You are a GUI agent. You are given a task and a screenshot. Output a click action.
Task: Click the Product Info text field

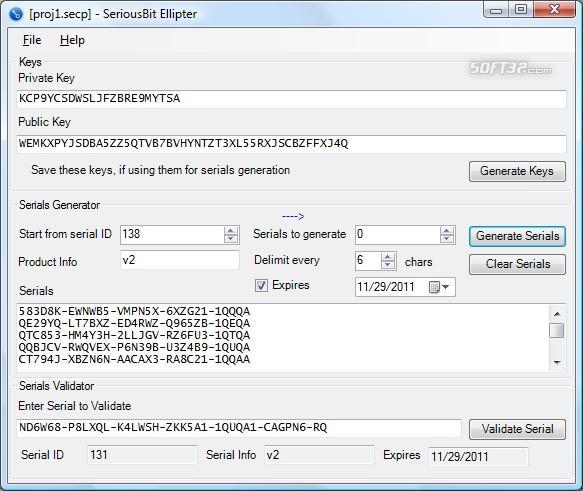[x=180, y=260]
